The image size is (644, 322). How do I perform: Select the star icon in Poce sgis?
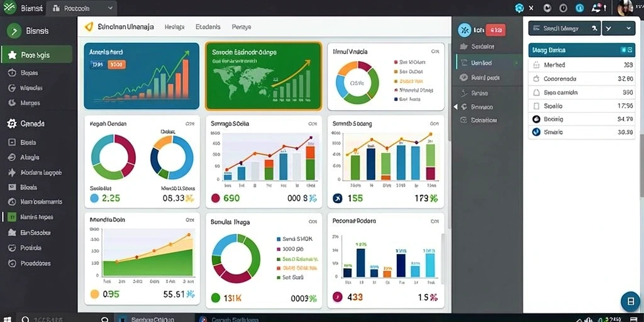pyautogui.click(x=13, y=55)
